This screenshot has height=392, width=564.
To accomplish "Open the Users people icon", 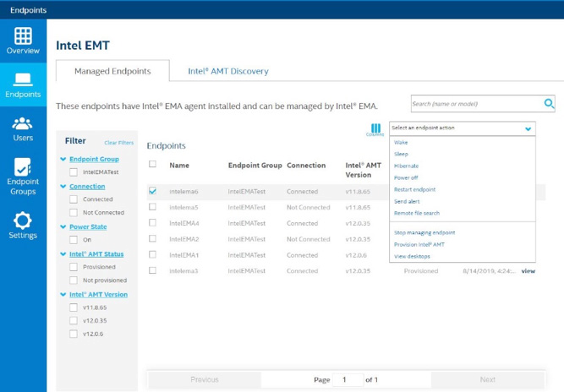I will (x=22, y=123).
